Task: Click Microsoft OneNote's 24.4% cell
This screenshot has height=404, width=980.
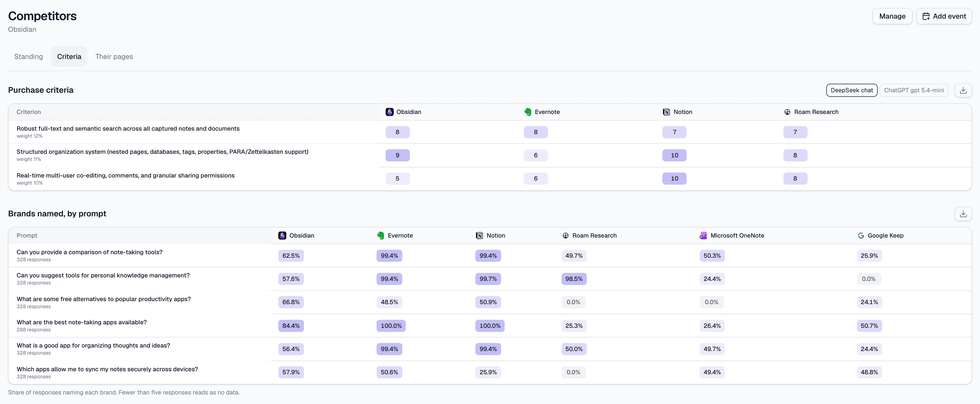Action: click(712, 279)
